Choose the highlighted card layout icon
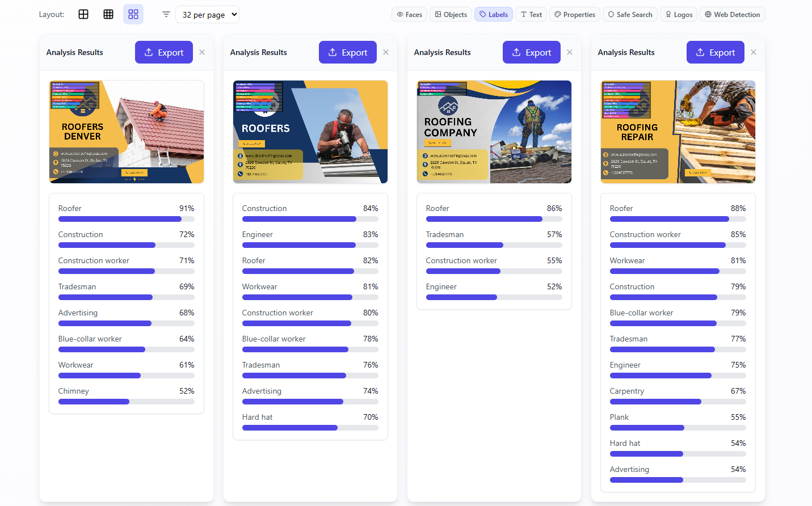 pos(133,14)
